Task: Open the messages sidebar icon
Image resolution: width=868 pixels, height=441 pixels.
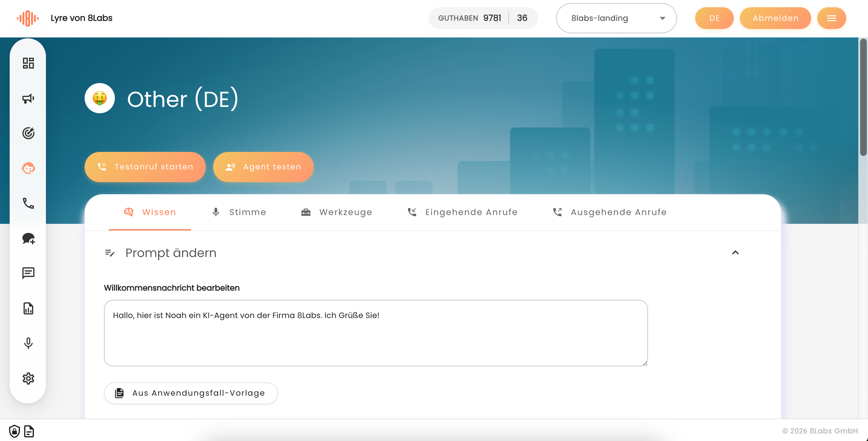Action: coord(28,273)
